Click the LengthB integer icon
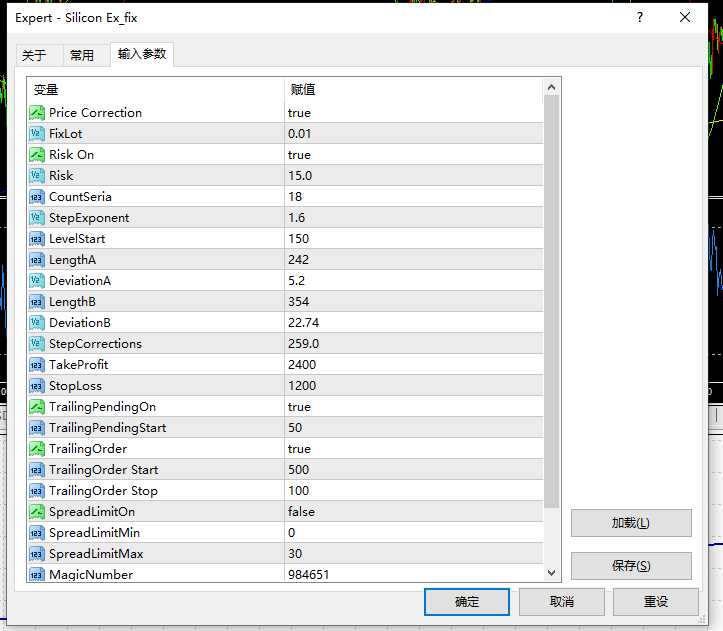 pyautogui.click(x=37, y=302)
